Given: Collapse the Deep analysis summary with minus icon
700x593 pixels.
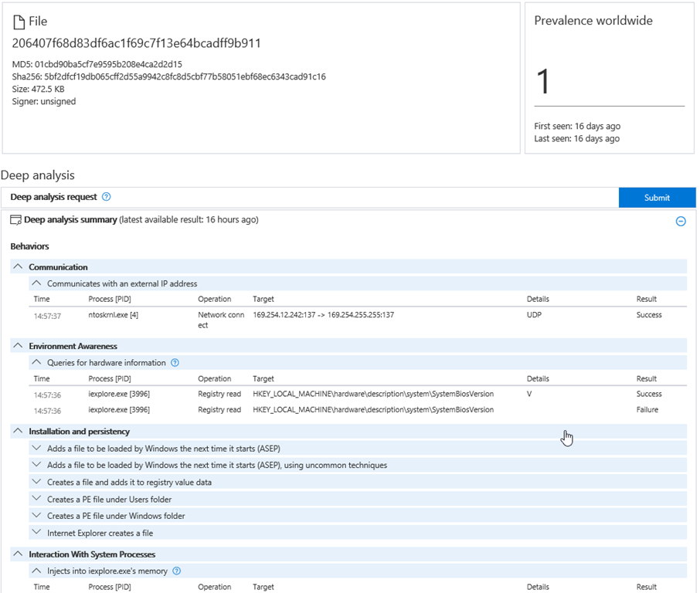Looking at the screenshot, I should pyautogui.click(x=681, y=221).
